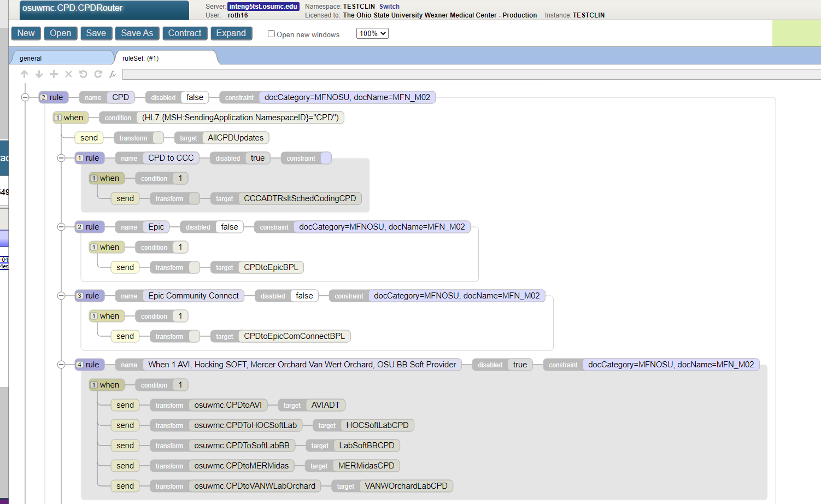Click the add item plus icon
The image size is (821, 504).
click(x=54, y=74)
